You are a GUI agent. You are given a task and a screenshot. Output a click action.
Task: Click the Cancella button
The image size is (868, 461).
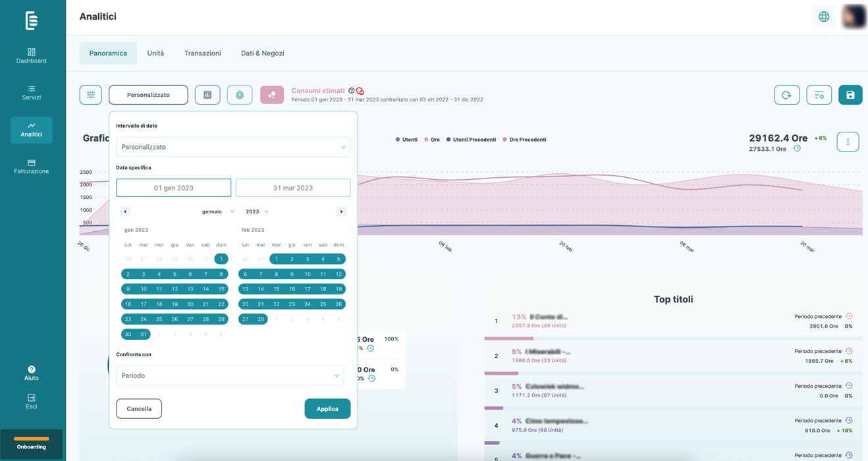pyautogui.click(x=139, y=409)
